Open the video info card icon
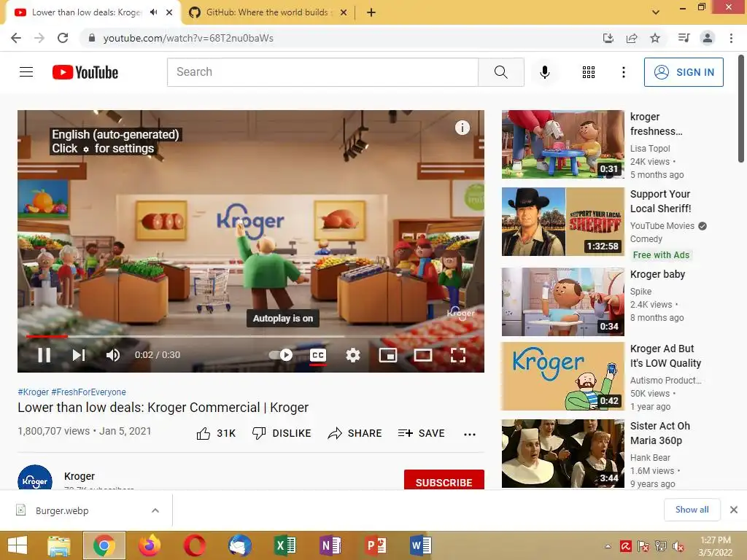Image resolution: width=747 pixels, height=560 pixels. pyautogui.click(x=462, y=128)
